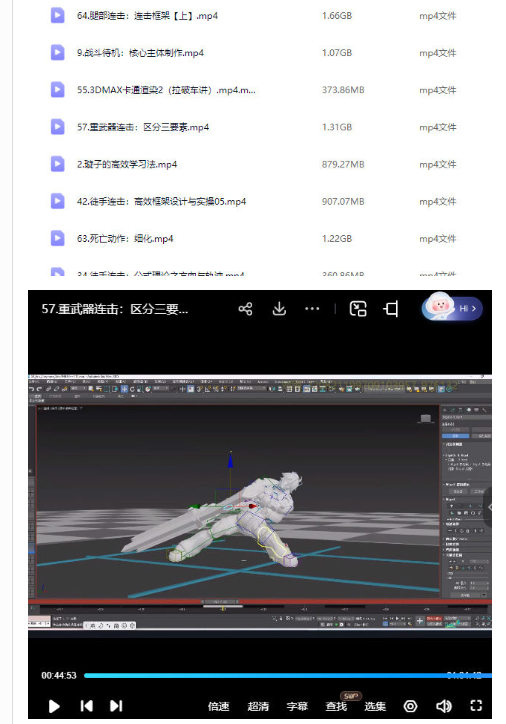Open the Hi assistant mascot button
The height and width of the screenshot is (724, 506).
[x=452, y=307]
